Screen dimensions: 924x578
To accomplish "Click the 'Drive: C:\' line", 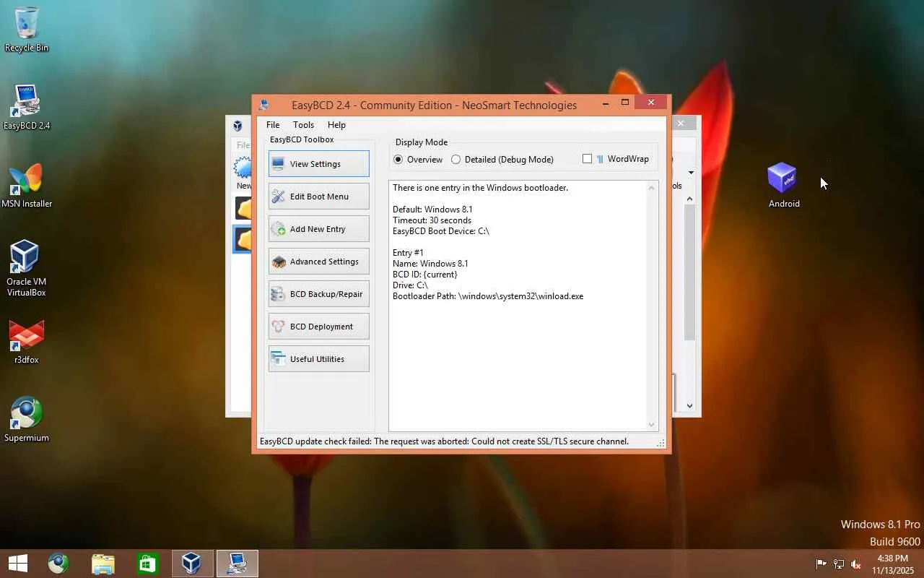I will click(x=410, y=285).
